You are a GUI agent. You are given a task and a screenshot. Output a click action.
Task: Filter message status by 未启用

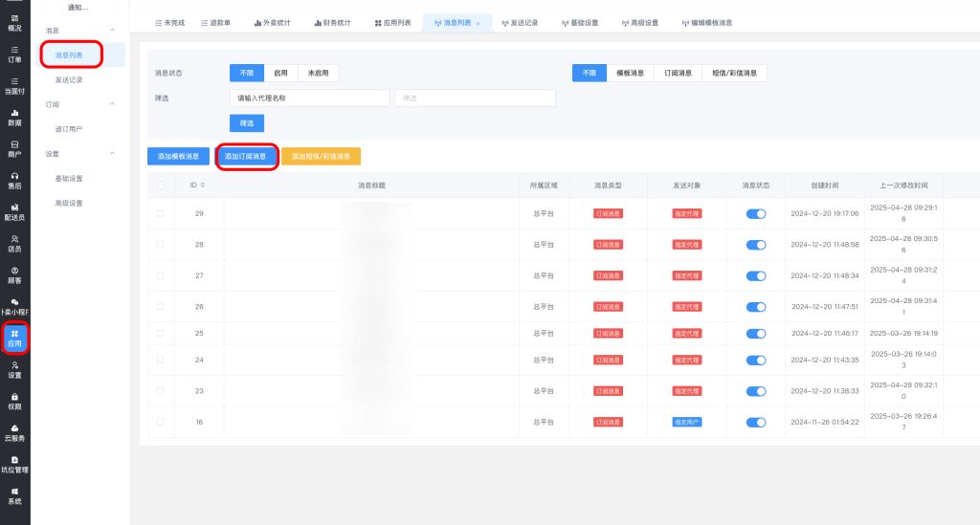point(319,73)
